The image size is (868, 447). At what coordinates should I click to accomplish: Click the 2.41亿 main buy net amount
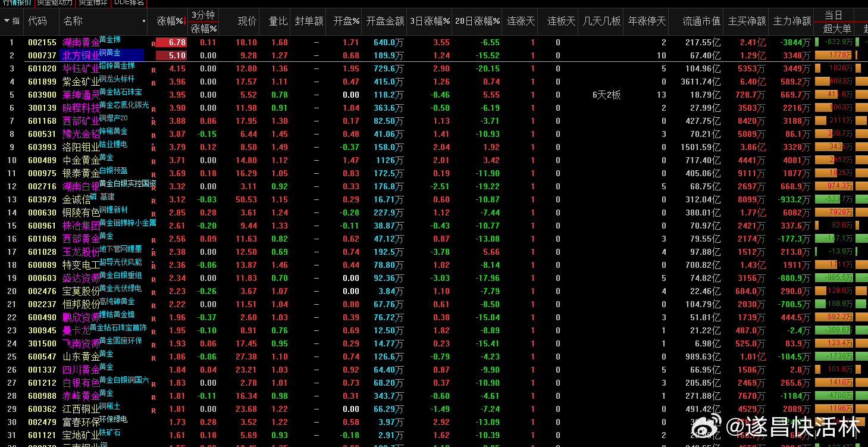pyautogui.click(x=753, y=42)
